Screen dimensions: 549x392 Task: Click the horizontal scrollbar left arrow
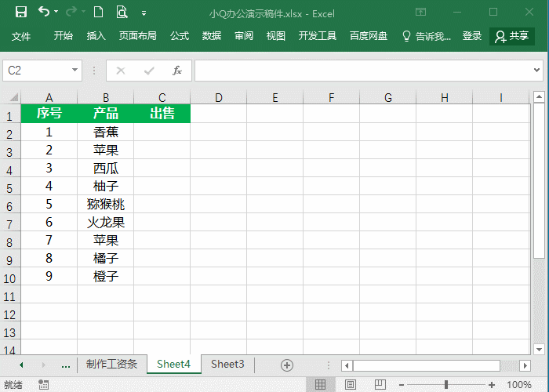pos(347,366)
